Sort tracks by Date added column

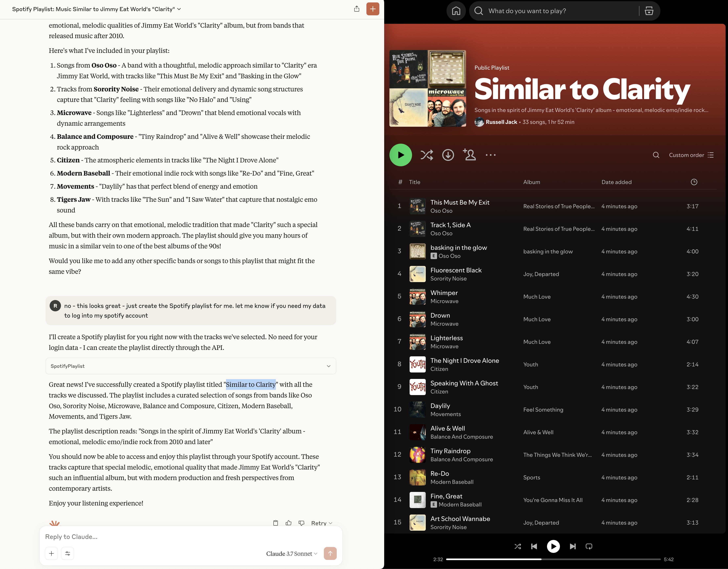pos(616,182)
